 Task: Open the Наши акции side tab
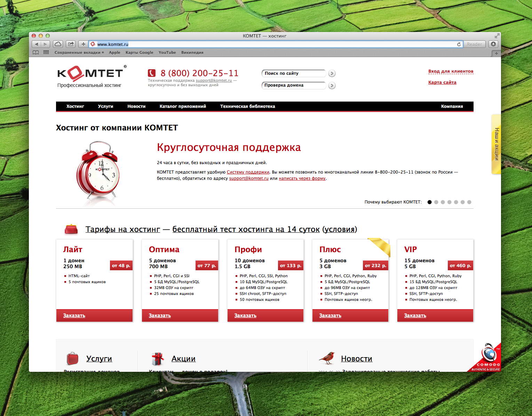point(496,144)
